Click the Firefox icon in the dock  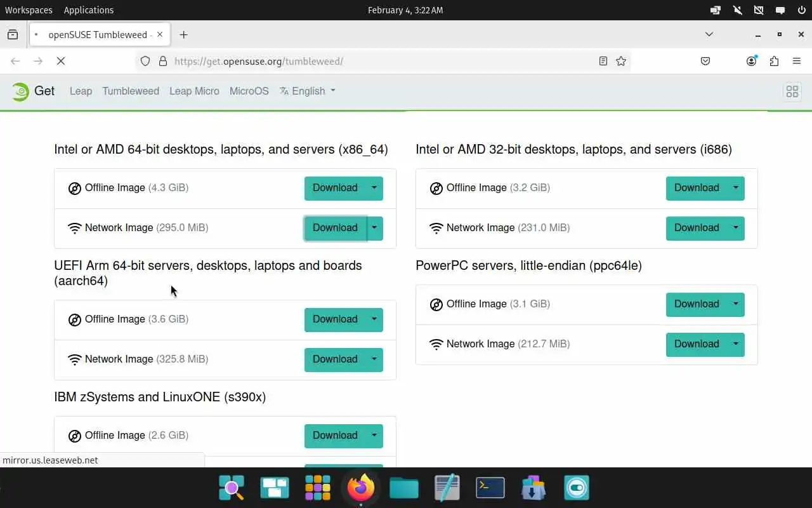click(361, 488)
